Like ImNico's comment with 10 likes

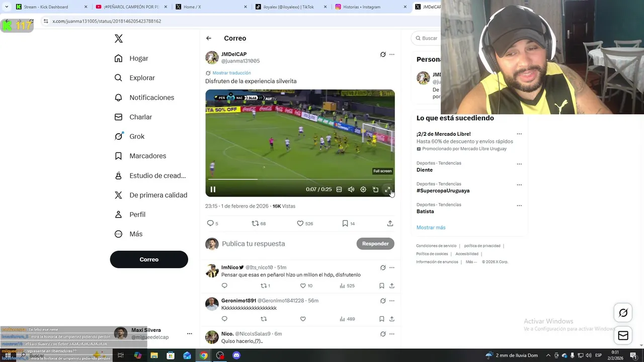(x=306, y=286)
